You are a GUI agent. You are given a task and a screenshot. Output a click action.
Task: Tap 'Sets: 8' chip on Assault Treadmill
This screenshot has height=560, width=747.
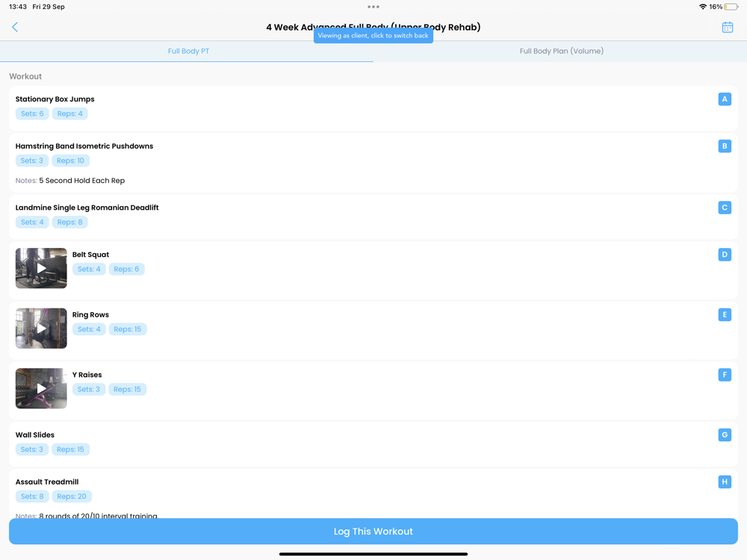[x=32, y=497]
